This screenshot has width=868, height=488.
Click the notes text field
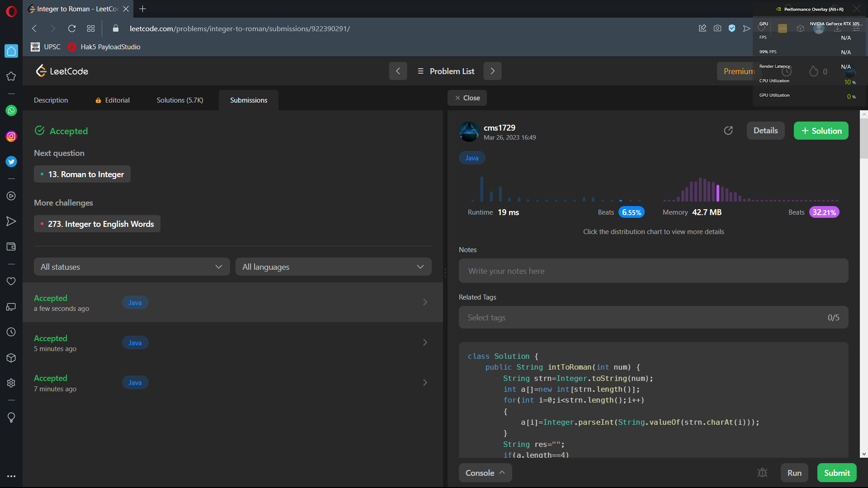tap(653, 271)
